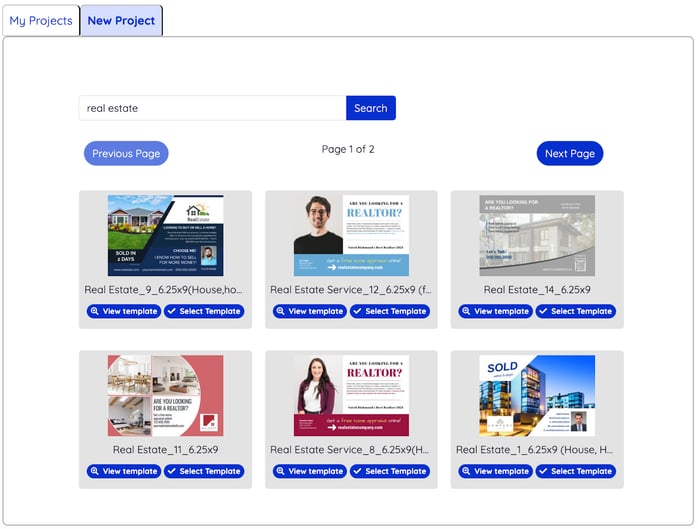Click checkmark icon on Real Estate_9 Select Template
This screenshot has width=698, height=529.
pyautogui.click(x=172, y=311)
